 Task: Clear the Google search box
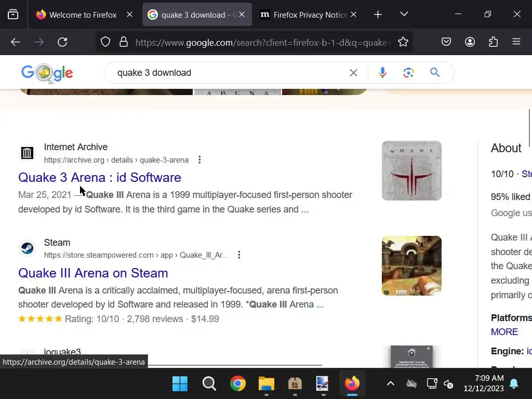[x=353, y=73]
